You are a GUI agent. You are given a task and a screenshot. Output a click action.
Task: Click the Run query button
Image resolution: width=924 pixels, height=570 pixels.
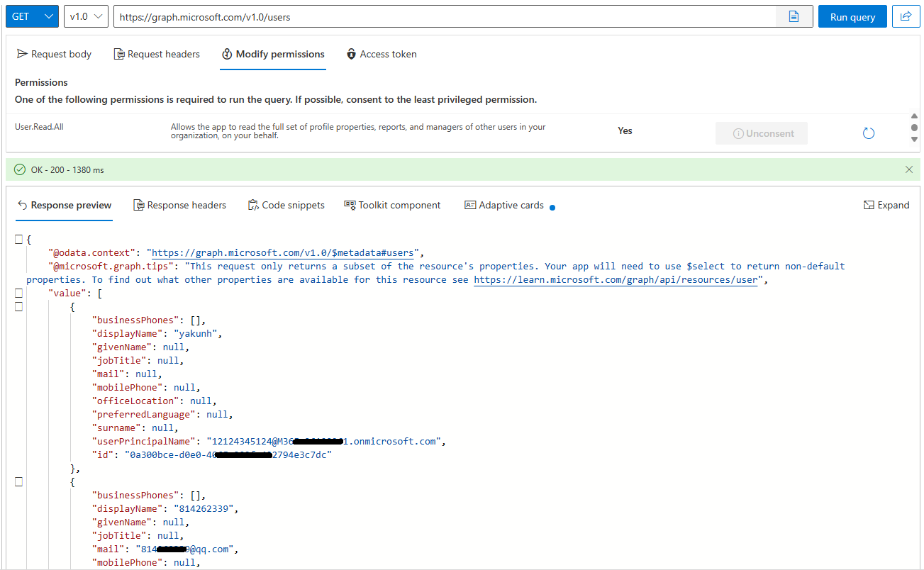852,17
